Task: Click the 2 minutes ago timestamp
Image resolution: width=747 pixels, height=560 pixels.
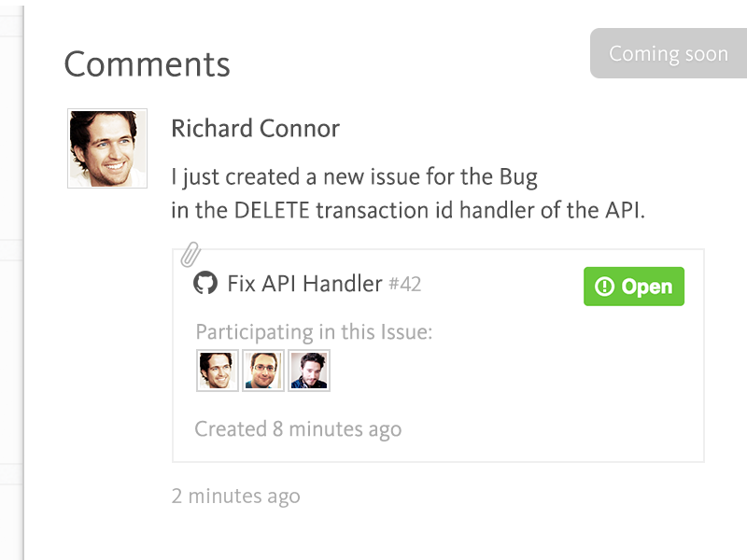Action: pos(236,497)
